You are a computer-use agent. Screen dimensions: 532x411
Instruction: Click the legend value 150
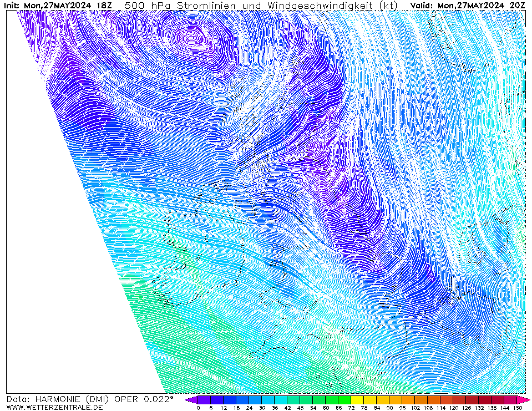click(517, 408)
